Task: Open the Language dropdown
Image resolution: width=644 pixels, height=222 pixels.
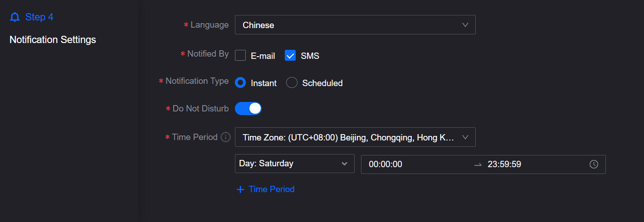Action: point(355,25)
